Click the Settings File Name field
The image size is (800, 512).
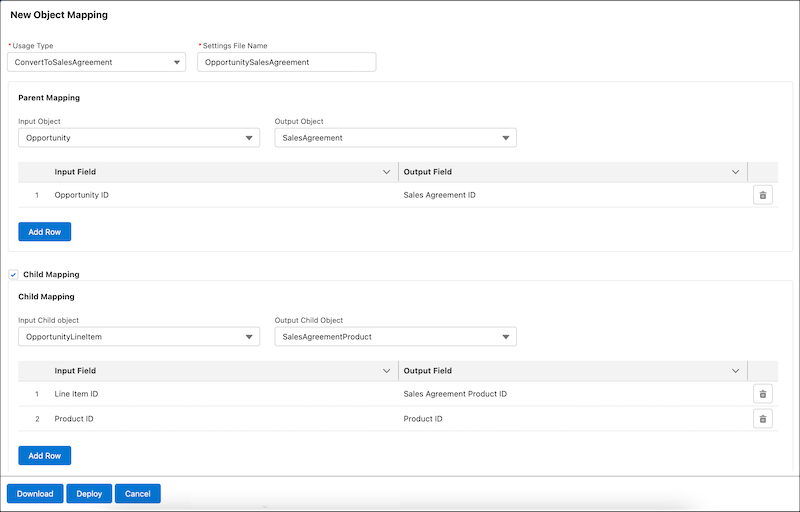pyautogui.click(x=286, y=62)
